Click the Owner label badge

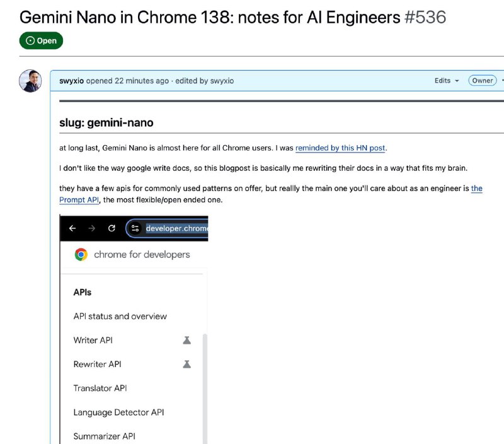pos(482,81)
